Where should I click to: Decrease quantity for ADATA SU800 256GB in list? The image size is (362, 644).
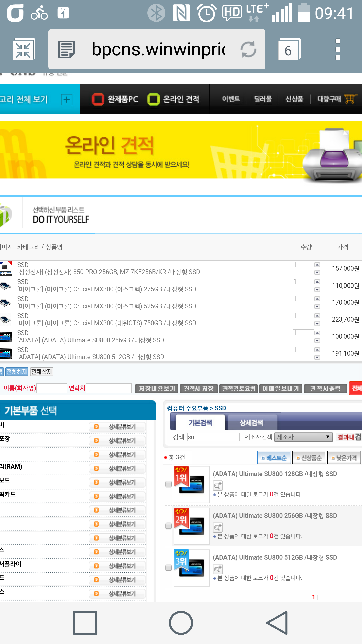pos(317,340)
